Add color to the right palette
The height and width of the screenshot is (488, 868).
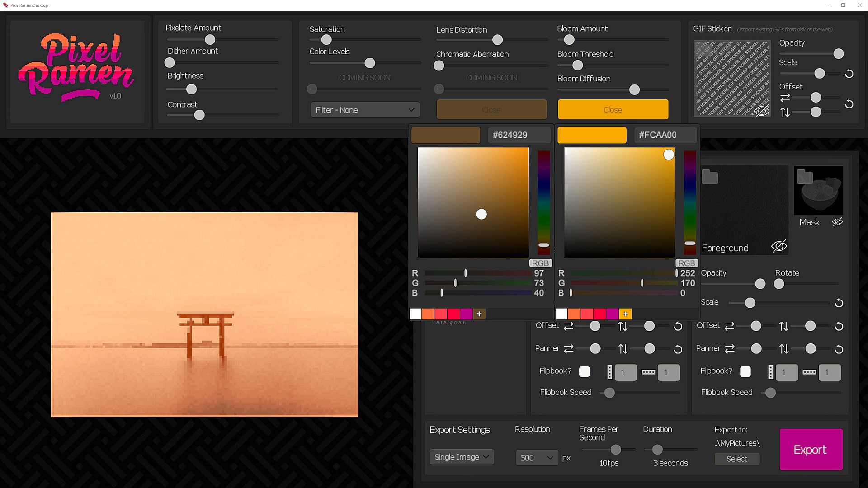[x=625, y=314]
